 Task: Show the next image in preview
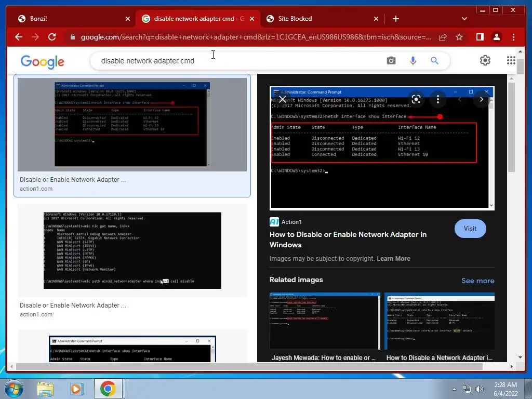(481, 99)
